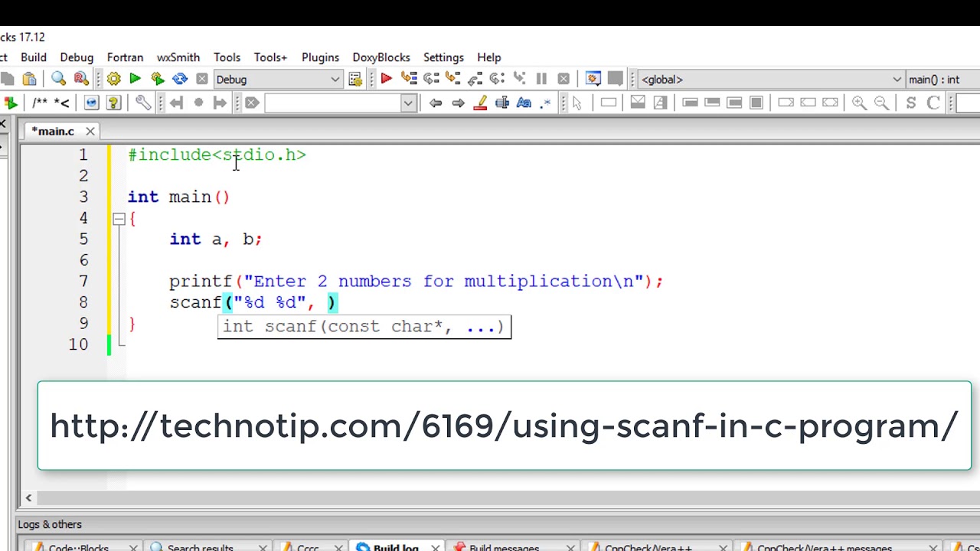This screenshot has width=980, height=551.
Task: Switch to the Build log tab
Action: [x=396, y=546]
